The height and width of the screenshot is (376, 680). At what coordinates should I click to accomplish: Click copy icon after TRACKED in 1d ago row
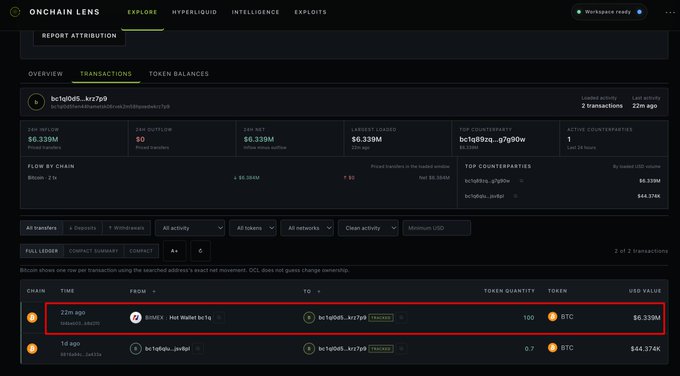402,348
